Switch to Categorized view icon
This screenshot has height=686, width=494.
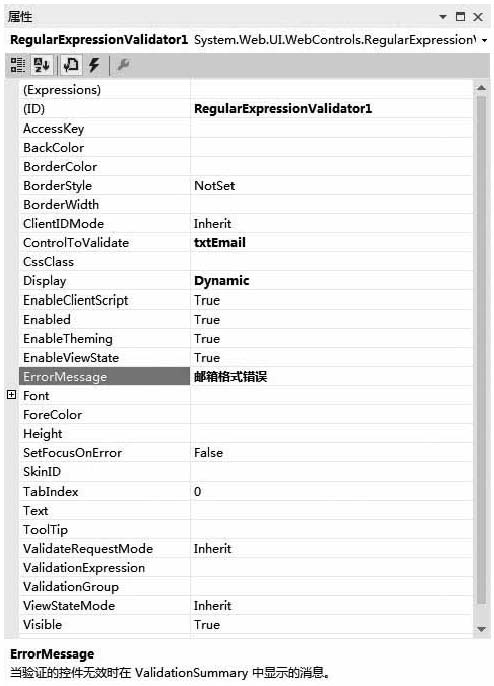[18, 65]
